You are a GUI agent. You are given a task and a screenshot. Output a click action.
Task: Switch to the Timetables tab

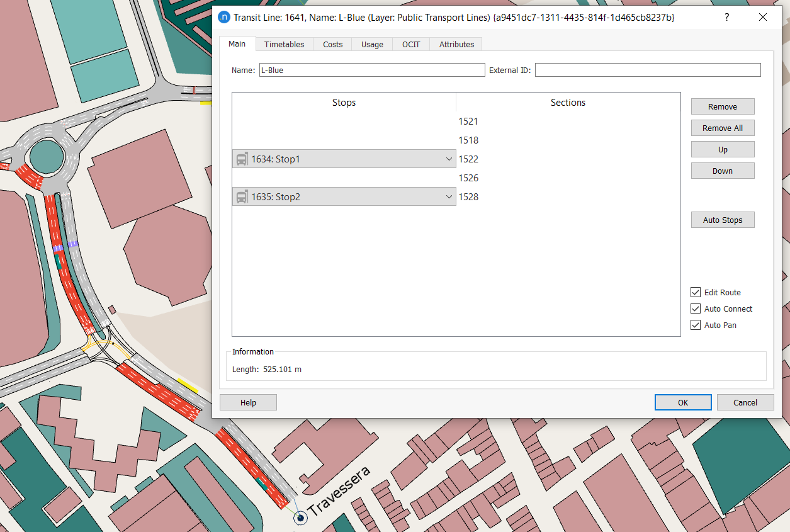pos(284,44)
